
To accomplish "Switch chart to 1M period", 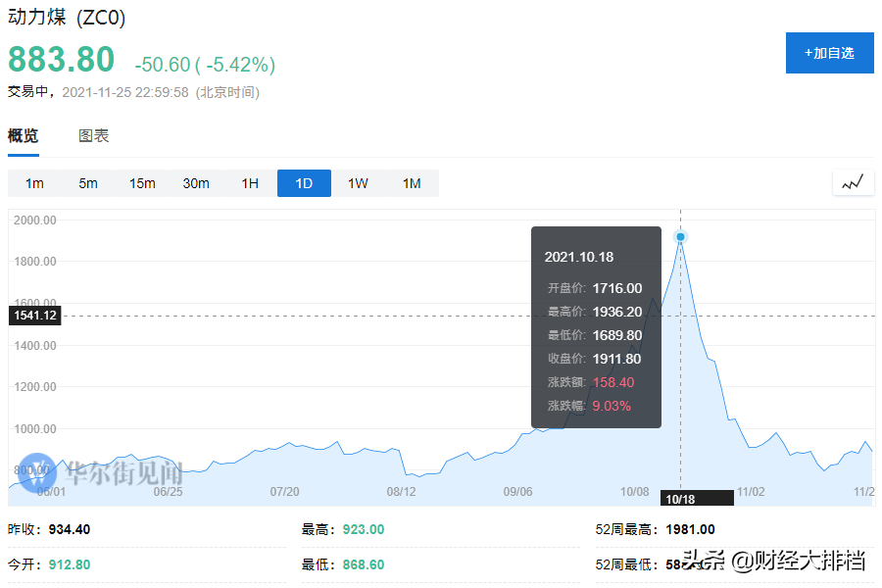I will point(412,183).
